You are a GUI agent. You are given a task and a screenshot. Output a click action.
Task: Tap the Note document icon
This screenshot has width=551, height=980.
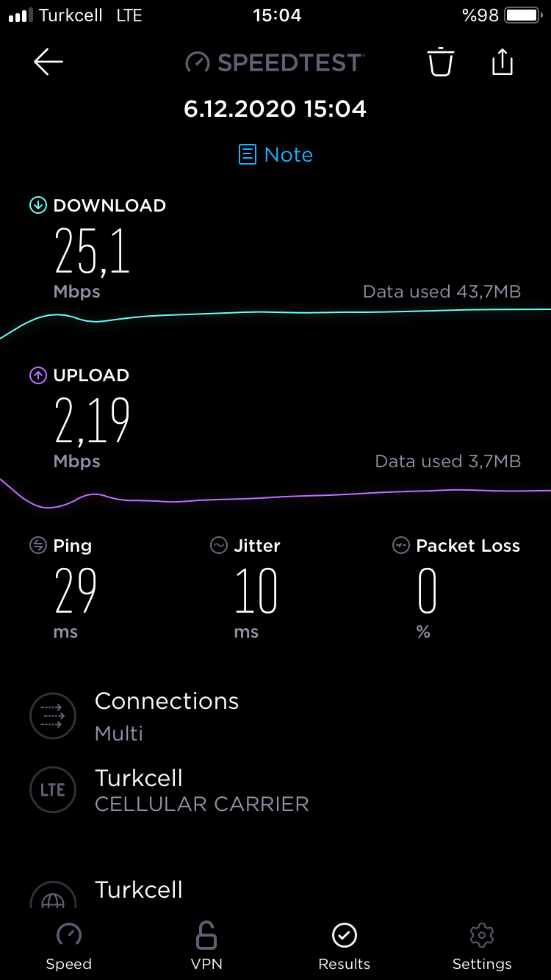[248, 154]
